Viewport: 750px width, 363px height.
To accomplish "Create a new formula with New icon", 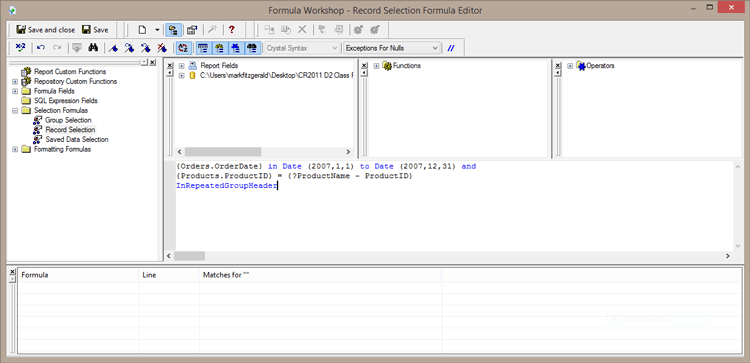I will [142, 30].
